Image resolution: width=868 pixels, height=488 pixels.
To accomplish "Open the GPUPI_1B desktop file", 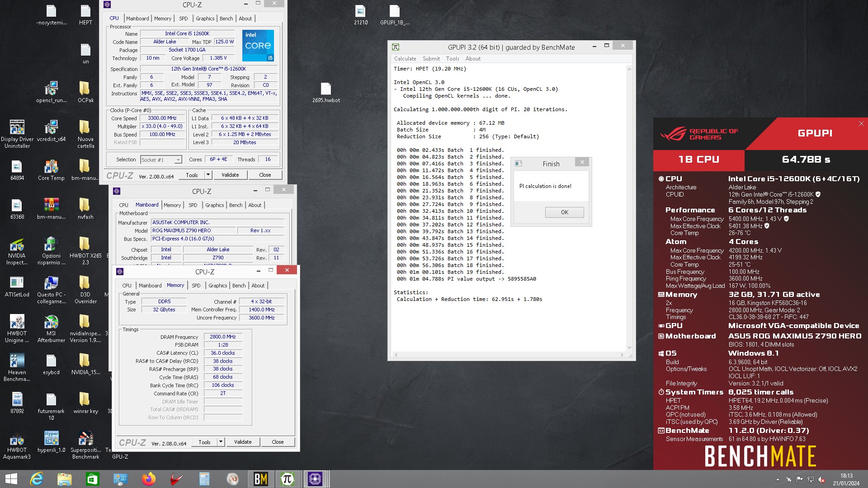I will (x=395, y=15).
